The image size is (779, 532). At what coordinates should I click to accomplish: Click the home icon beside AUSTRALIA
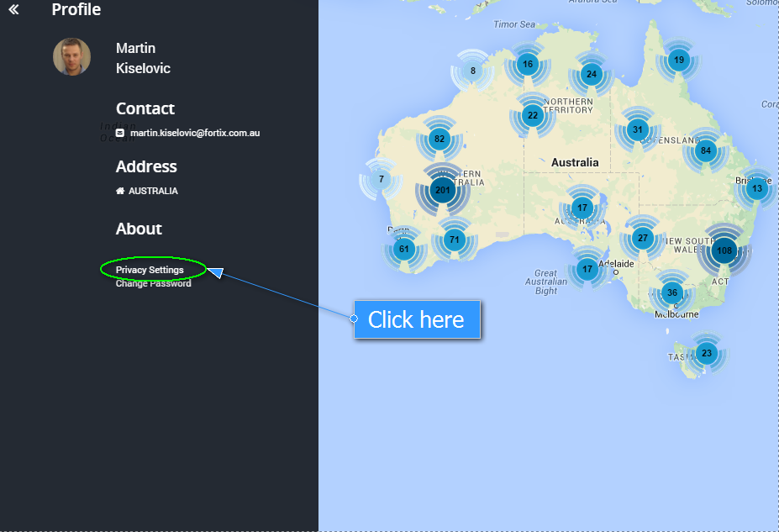(x=120, y=191)
